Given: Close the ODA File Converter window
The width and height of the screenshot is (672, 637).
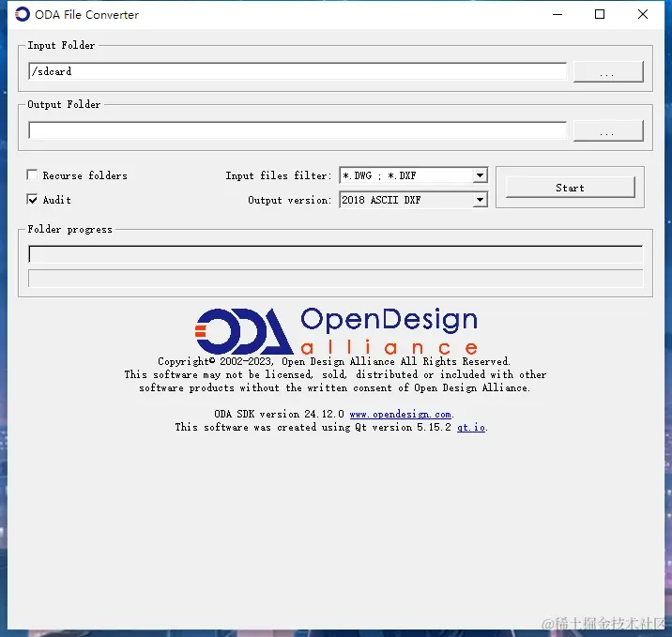Looking at the screenshot, I should [x=643, y=15].
